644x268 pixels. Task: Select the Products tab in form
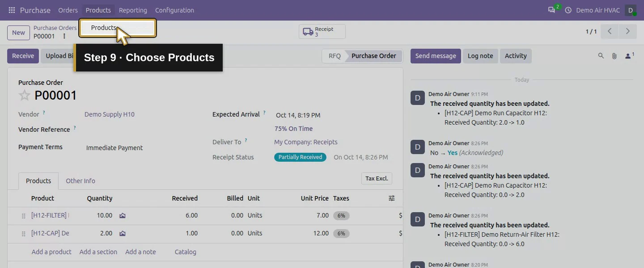pos(38,181)
